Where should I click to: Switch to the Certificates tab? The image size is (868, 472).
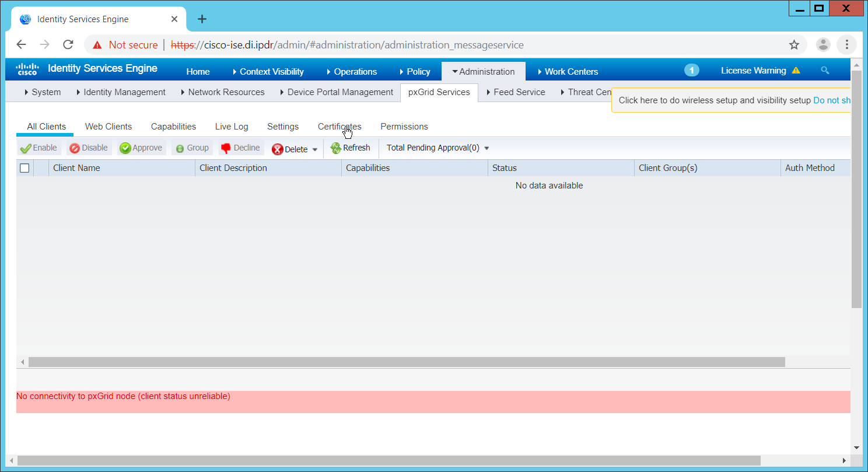point(339,127)
